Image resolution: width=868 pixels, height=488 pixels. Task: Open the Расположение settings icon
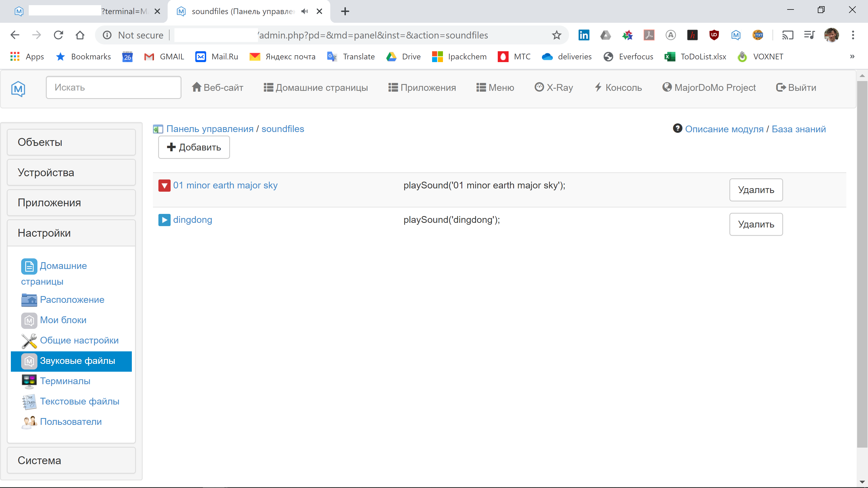(29, 300)
